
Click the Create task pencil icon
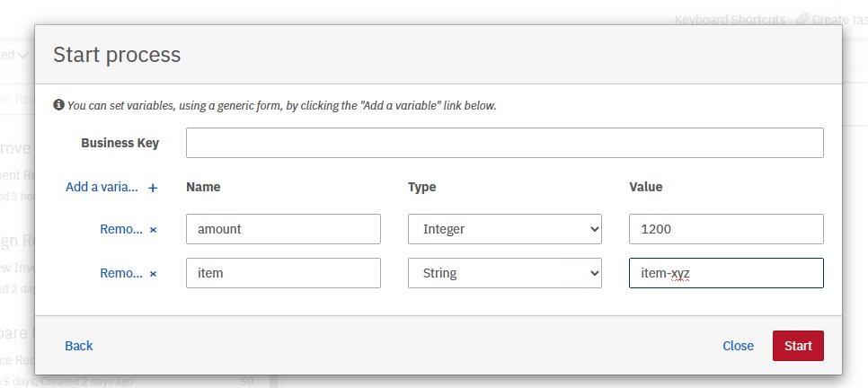tap(802, 19)
